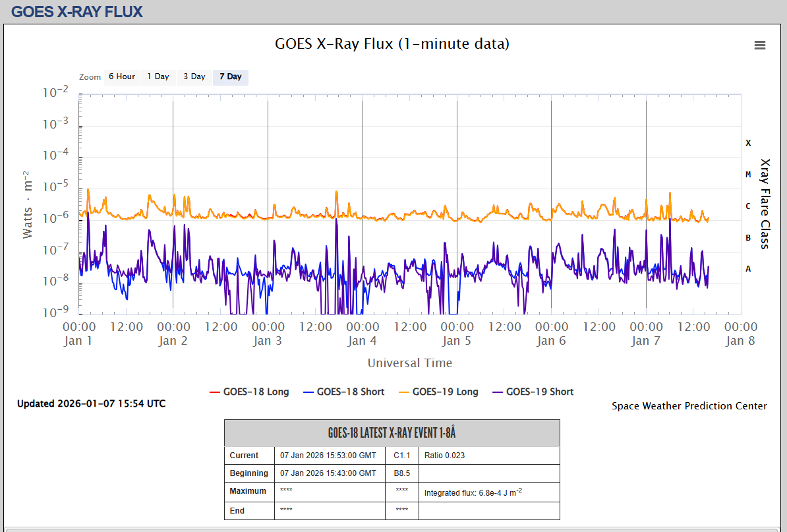Image resolution: width=787 pixels, height=532 pixels.
Task: Switch zoom to 1 Day
Action: pyautogui.click(x=158, y=76)
